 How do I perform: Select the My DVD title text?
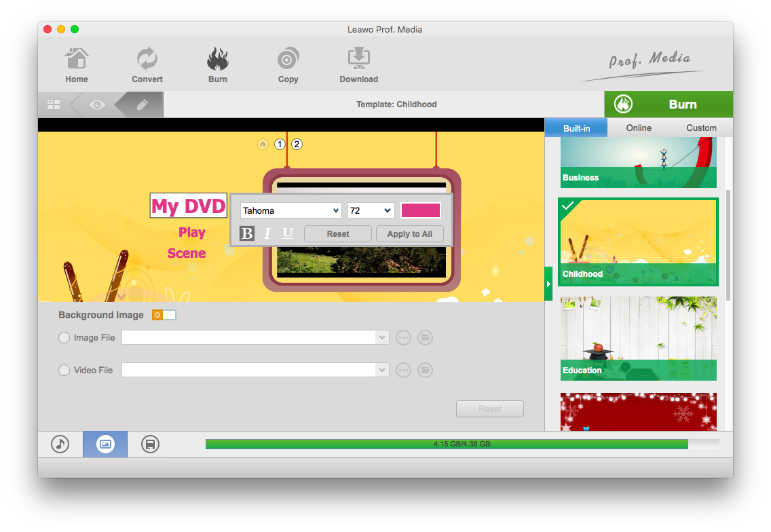coord(188,206)
